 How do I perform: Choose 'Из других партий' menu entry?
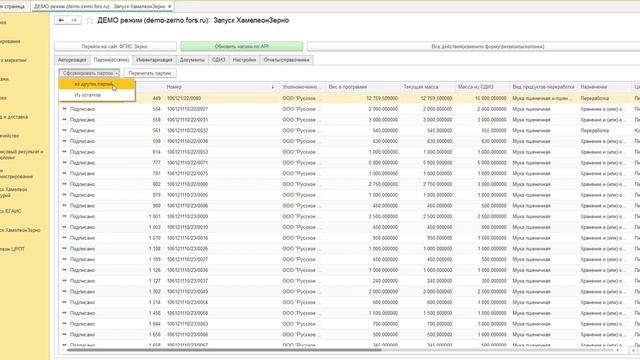click(97, 84)
